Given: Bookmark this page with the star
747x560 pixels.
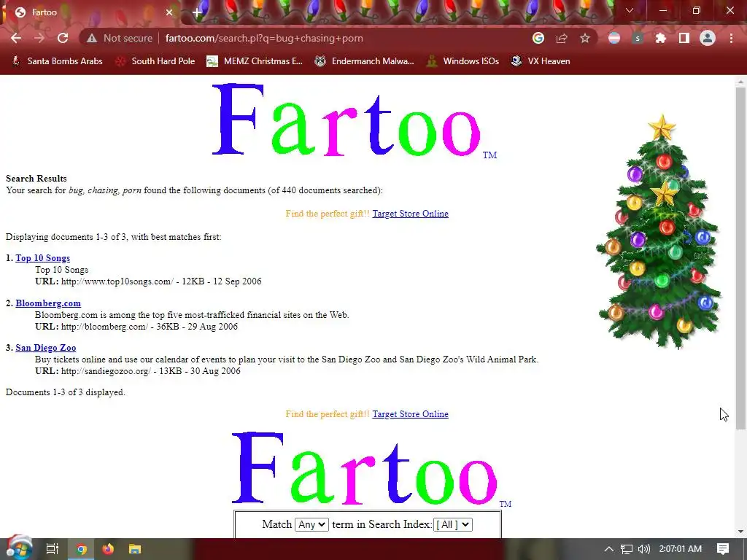Looking at the screenshot, I should [x=585, y=38].
